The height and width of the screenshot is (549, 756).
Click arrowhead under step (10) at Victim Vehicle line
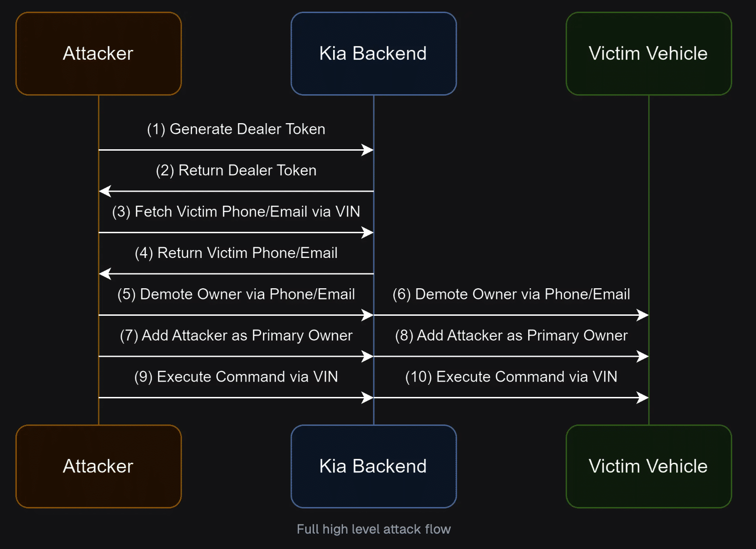tap(643, 397)
